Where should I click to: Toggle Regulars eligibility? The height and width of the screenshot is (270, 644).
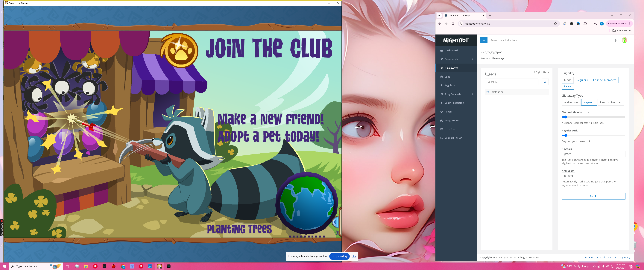582,80
